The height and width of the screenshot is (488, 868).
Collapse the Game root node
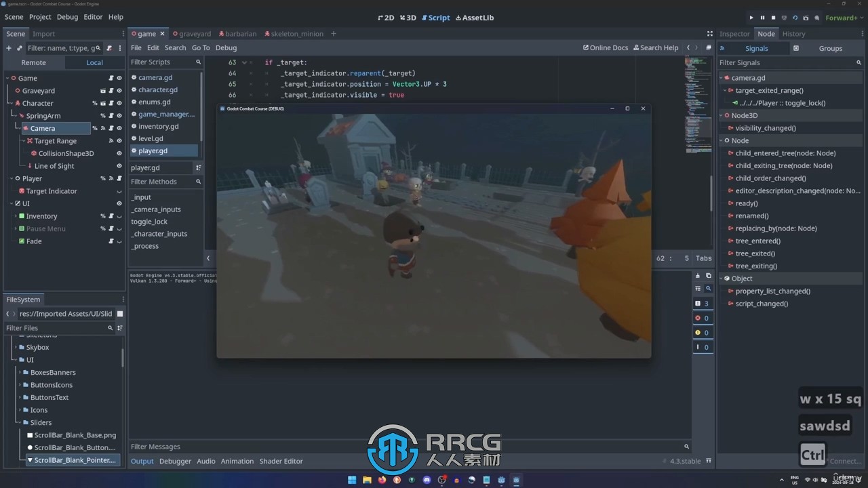pos(7,78)
